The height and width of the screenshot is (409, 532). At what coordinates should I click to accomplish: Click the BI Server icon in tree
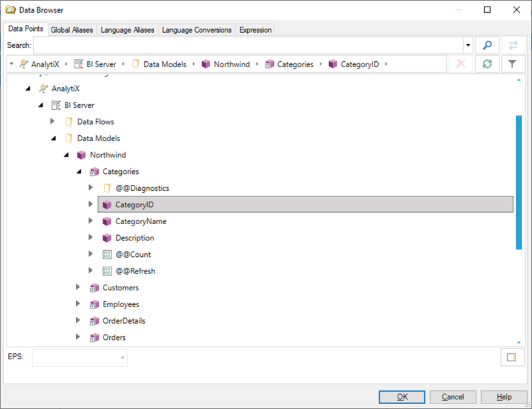[56, 105]
